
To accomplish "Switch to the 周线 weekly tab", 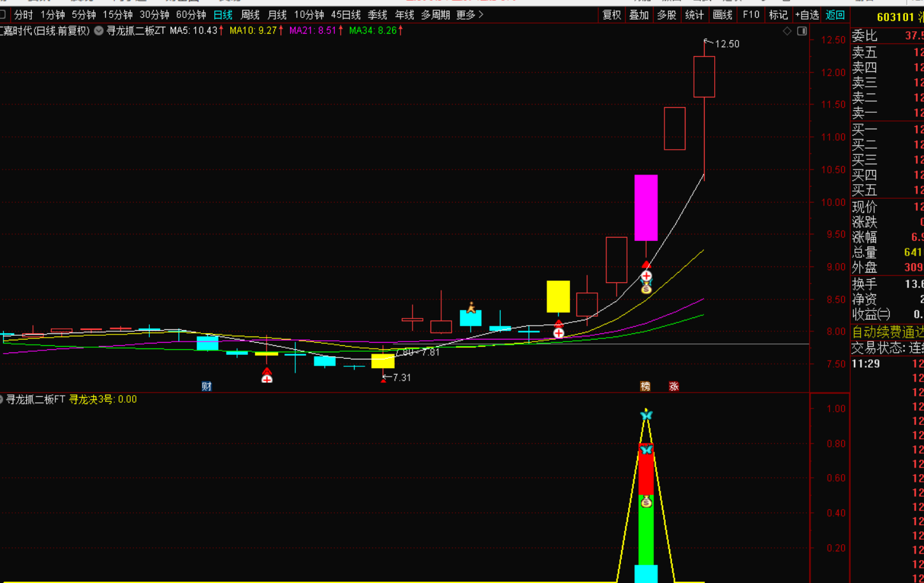I will click(250, 15).
